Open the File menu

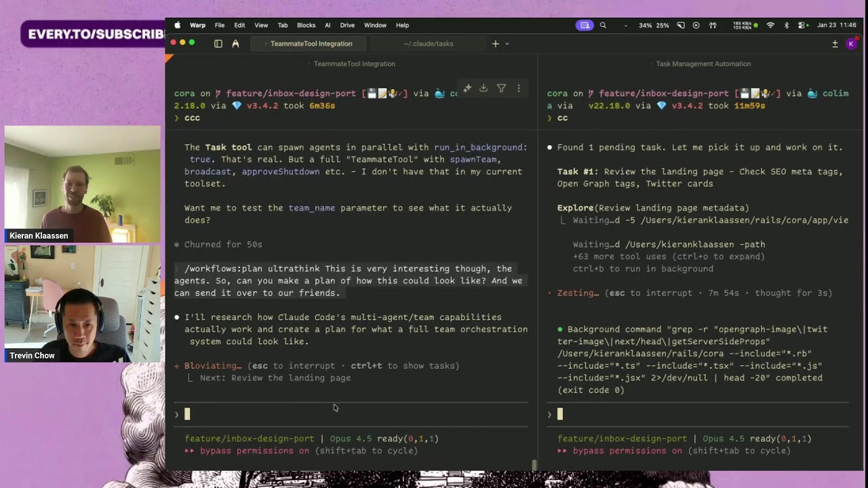tap(220, 25)
